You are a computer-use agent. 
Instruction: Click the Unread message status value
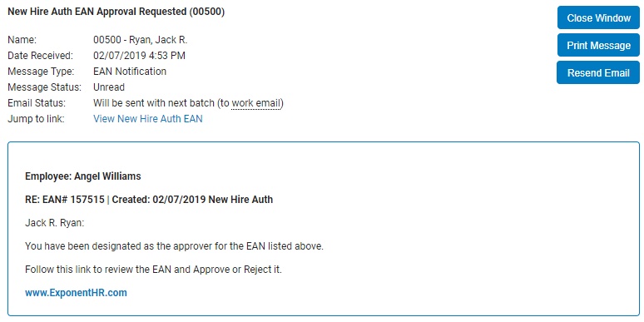click(109, 87)
